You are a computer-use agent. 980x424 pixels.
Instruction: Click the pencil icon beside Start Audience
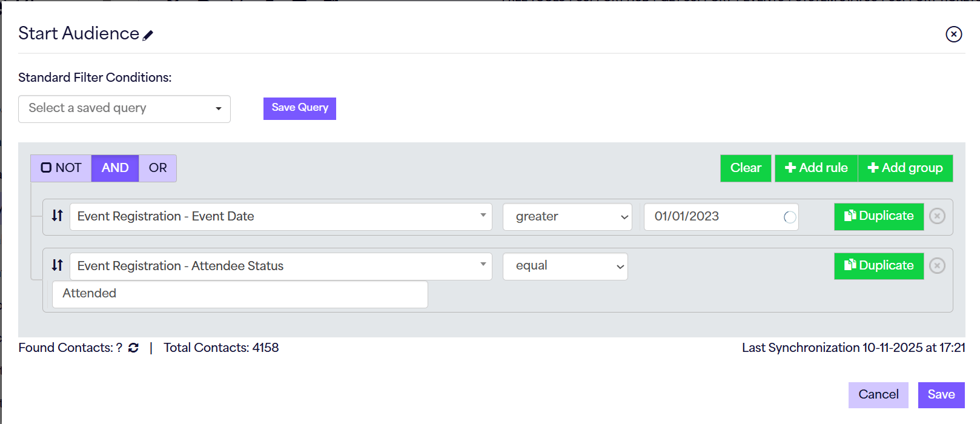[148, 35]
